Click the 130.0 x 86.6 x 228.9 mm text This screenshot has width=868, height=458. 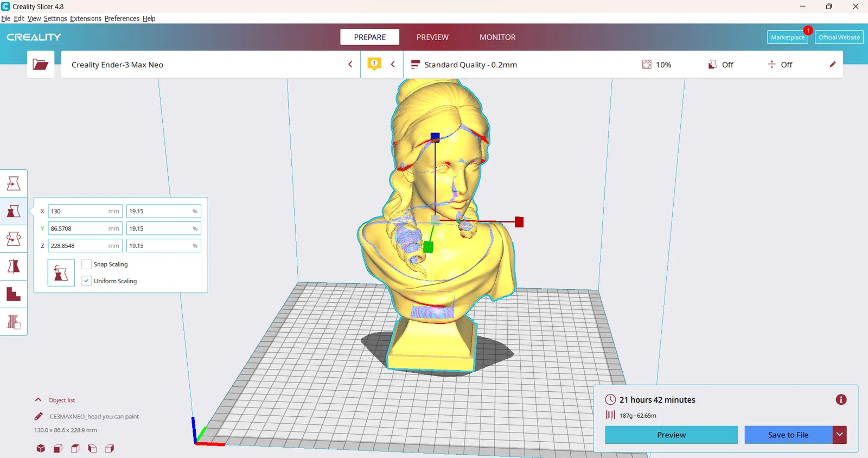click(x=66, y=430)
